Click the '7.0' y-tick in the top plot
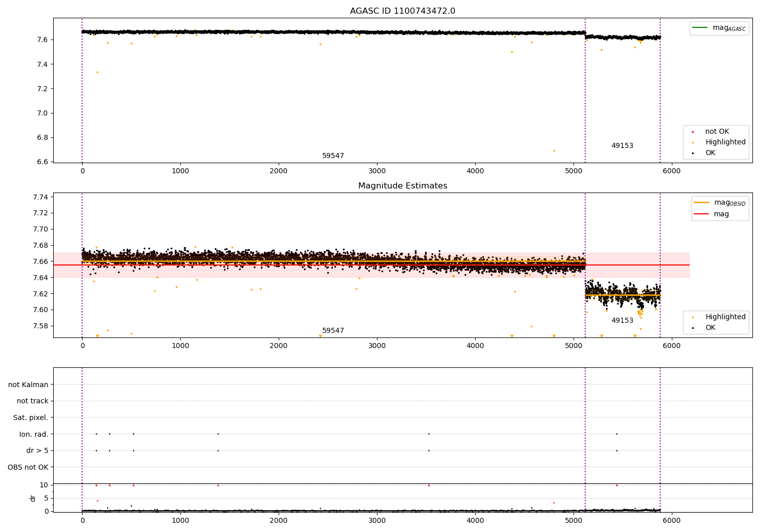760x532 pixels. pyautogui.click(x=43, y=113)
